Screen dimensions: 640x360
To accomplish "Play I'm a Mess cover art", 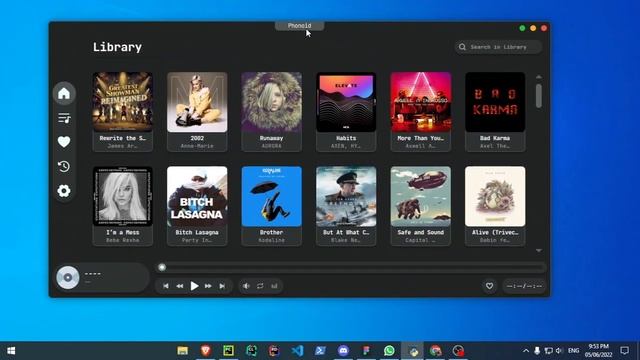I will (123, 196).
